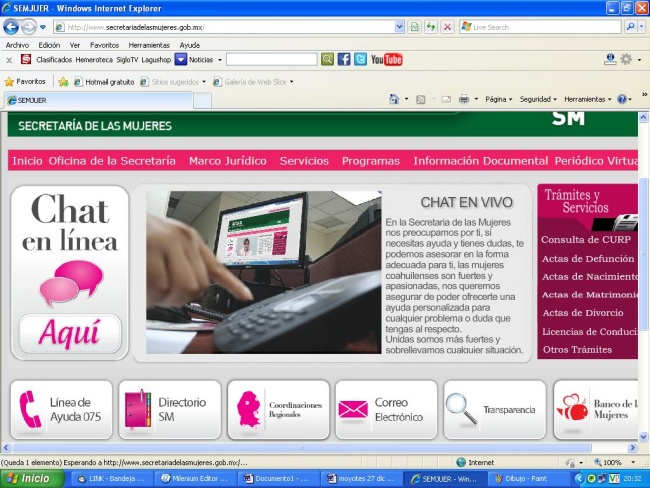Click the Línea de Ayuda 075 phone tile

point(60,409)
